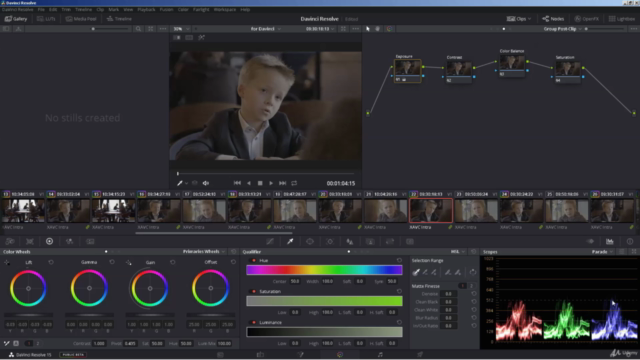Open the Group Post-Clip node mode dropdown

(x=562, y=29)
